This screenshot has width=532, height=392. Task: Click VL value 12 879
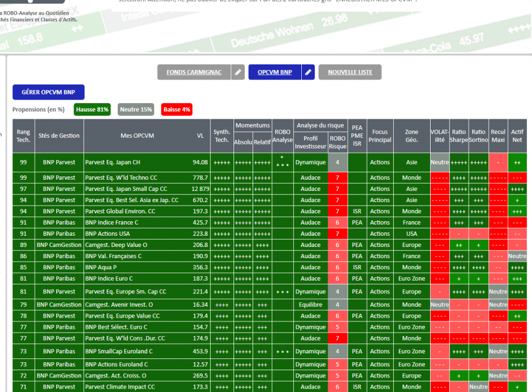200,189
